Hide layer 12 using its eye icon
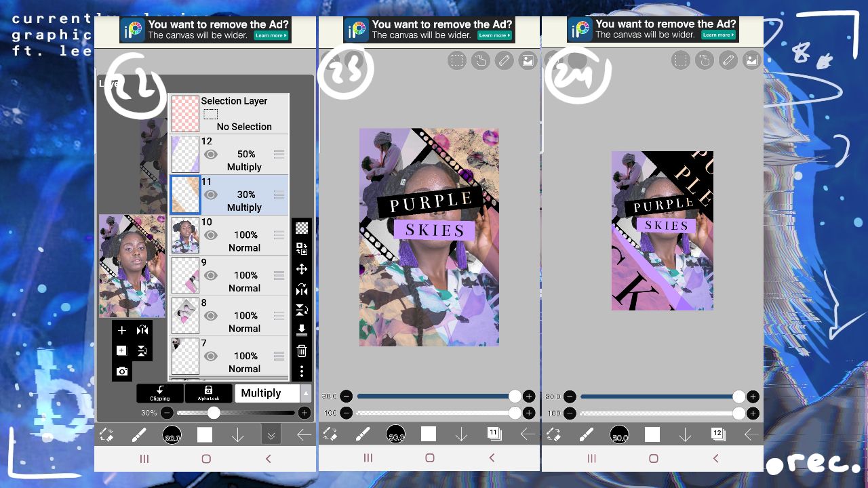868x488 pixels. (211, 155)
